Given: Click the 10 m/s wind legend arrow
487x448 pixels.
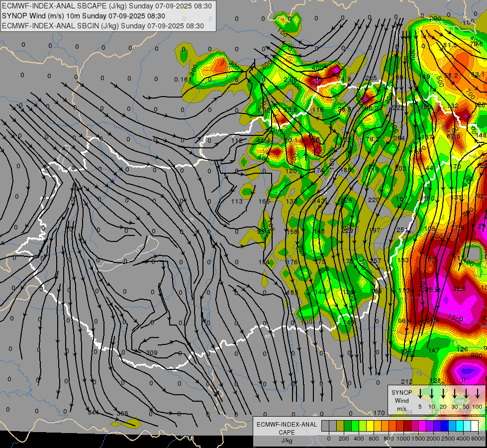Looking at the screenshot, I should pos(432,393).
